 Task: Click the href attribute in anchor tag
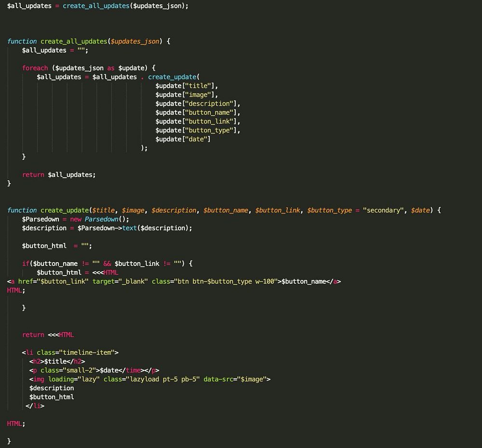tap(25, 281)
